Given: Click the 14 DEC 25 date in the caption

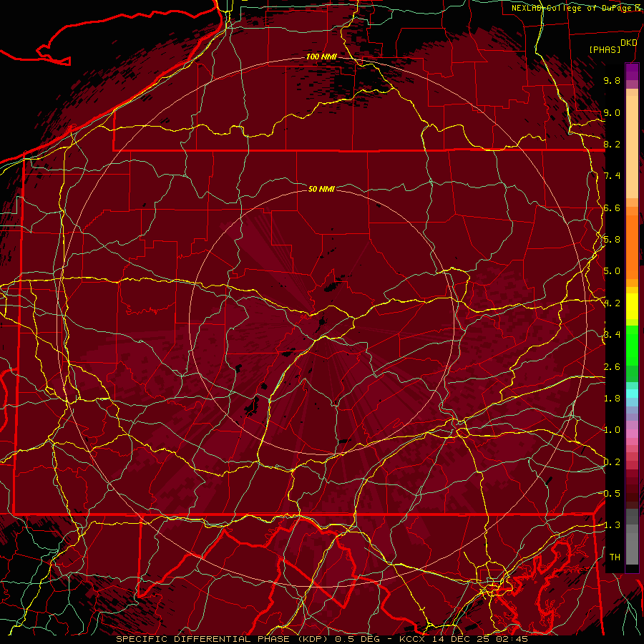Looking at the screenshot, I should point(462,639).
